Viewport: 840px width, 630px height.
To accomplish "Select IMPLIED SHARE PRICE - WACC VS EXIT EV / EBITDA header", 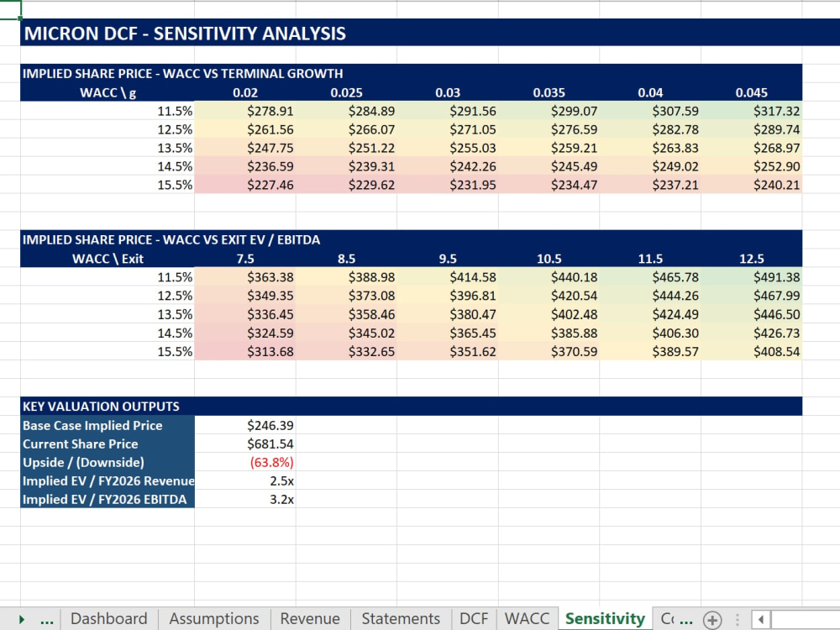I will click(412, 239).
